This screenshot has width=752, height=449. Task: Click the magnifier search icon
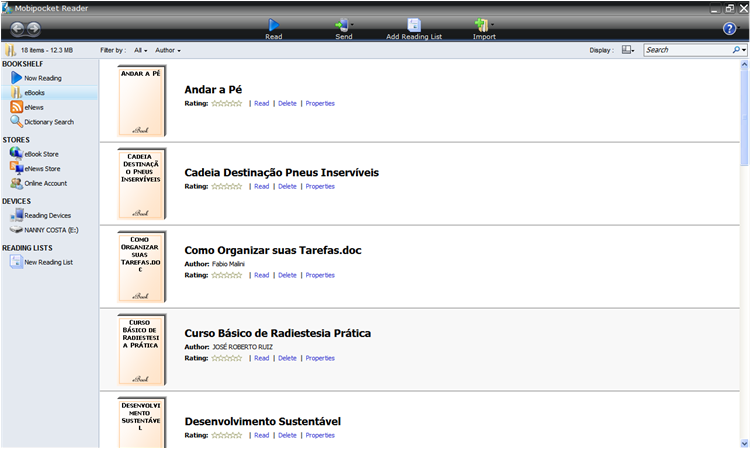(x=736, y=50)
